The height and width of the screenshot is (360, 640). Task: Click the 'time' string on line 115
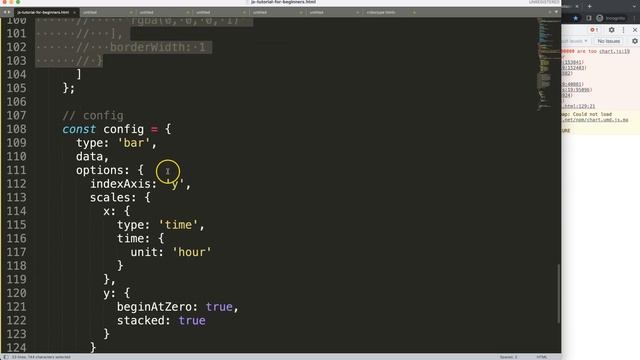point(178,225)
